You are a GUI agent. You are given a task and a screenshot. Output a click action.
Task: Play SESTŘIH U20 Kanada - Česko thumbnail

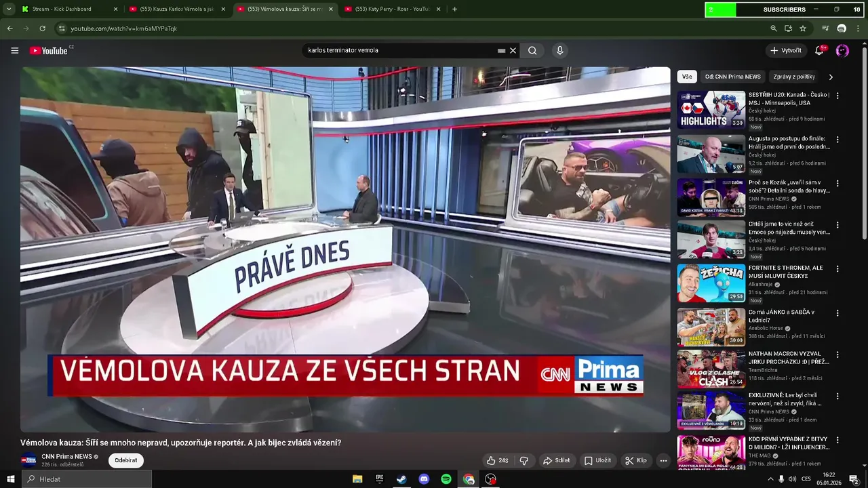(x=711, y=109)
